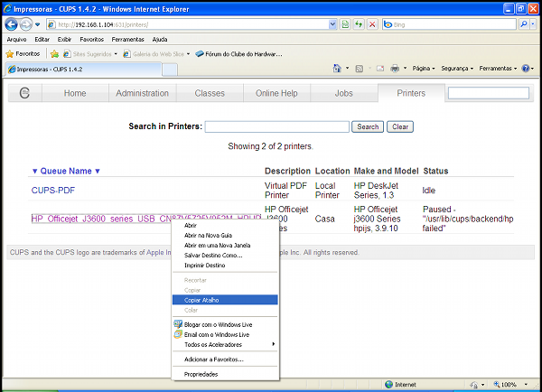Open the Ajuda menu

click(x=160, y=40)
